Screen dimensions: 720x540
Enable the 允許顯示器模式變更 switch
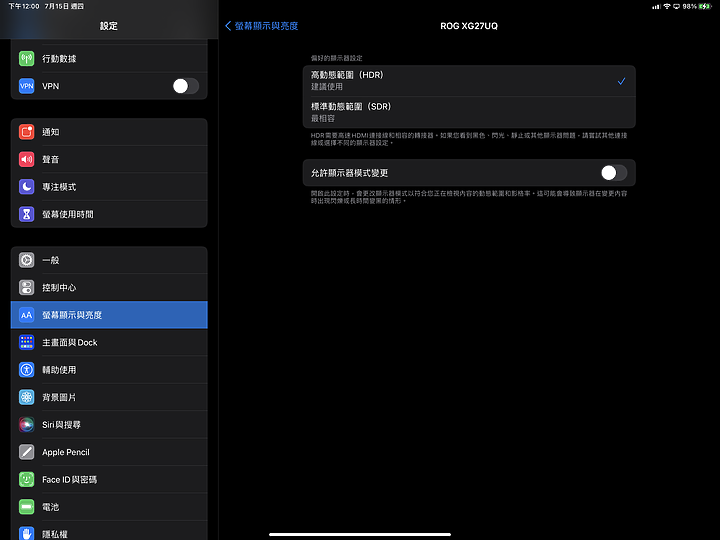[614, 173]
